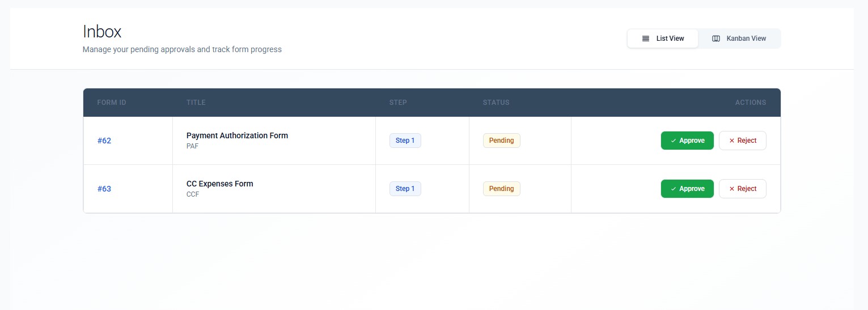
Task: Open form ID #62 link
Action: click(x=104, y=141)
